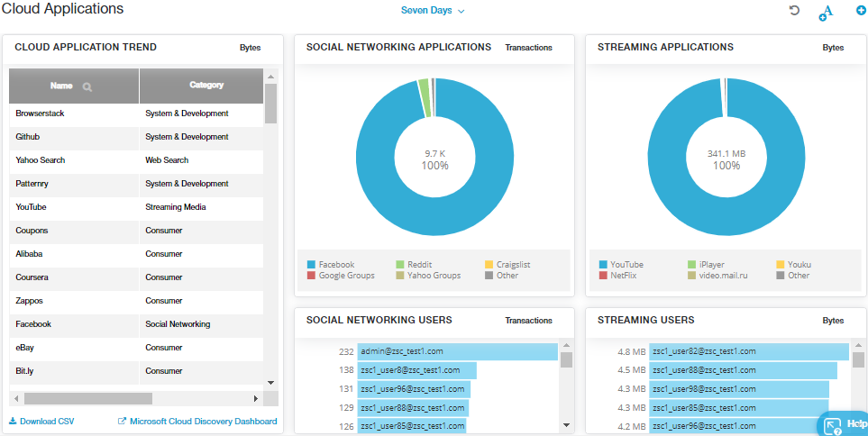The width and height of the screenshot is (868, 436).
Task: Click the add widget plus icon
Action: coord(860,11)
